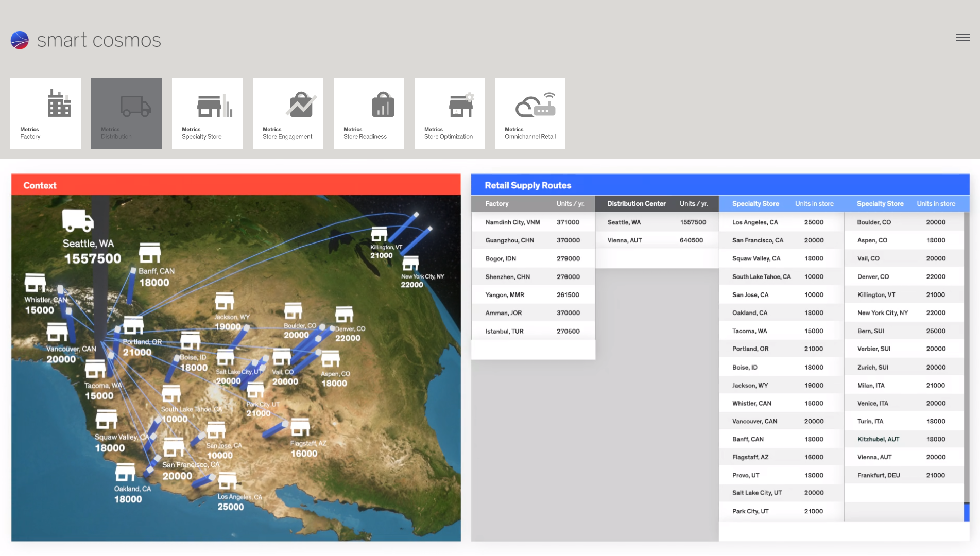Open Omnichannel Retail cloud icon

pyautogui.click(x=536, y=105)
